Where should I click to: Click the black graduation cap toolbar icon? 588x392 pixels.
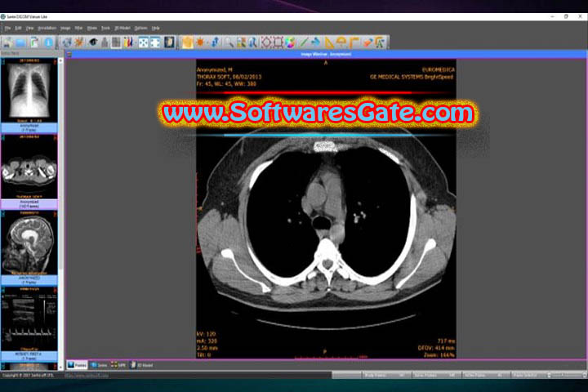coord(93,42)
